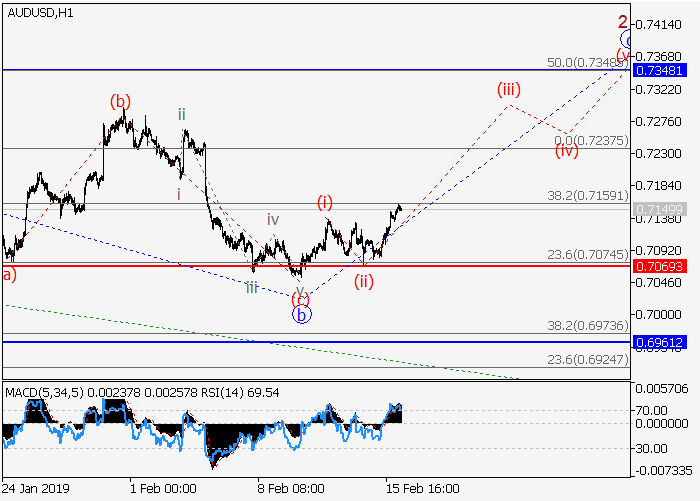
Task: Click the red (i) wave label
Action: [x=325, y=203]
